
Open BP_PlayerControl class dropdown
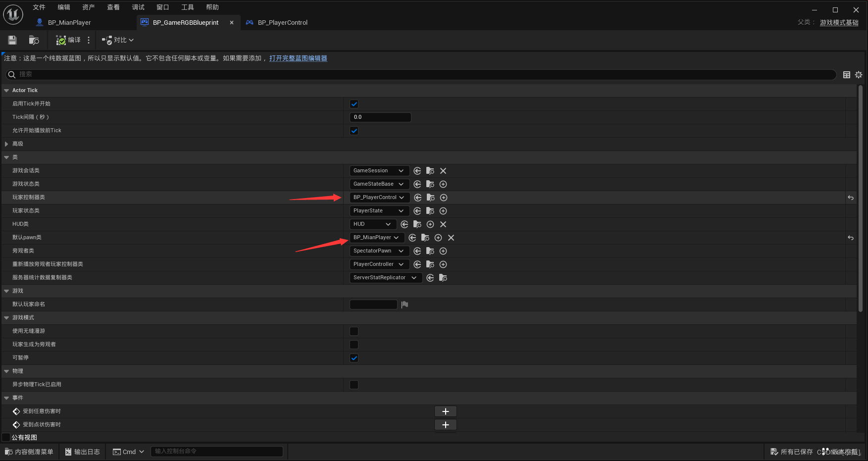(x=380, y=198)
